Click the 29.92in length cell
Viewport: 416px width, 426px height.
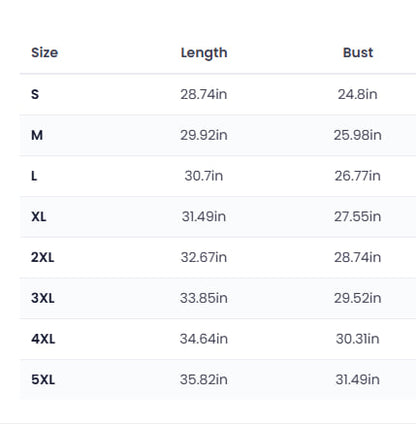pos(204,135)
